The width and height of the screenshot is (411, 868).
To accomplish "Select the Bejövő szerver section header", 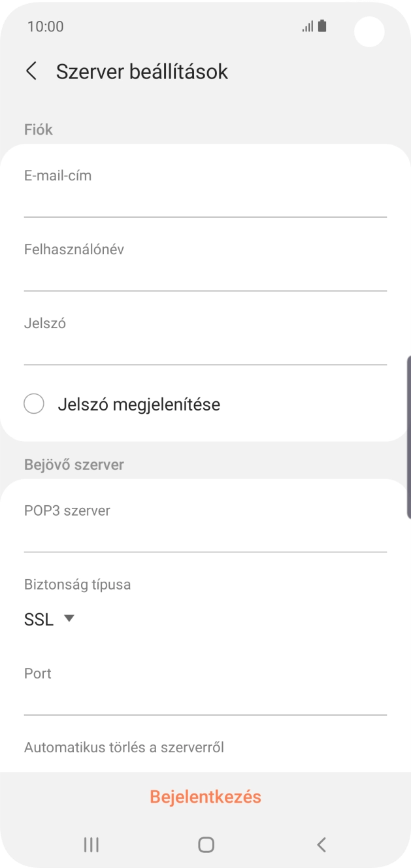I will pyautogui.click(x=73, y=464).
